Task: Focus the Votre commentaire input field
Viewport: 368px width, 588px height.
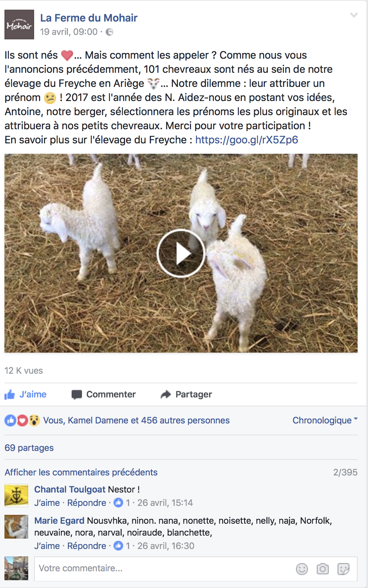Action: (x=163, y=568)
